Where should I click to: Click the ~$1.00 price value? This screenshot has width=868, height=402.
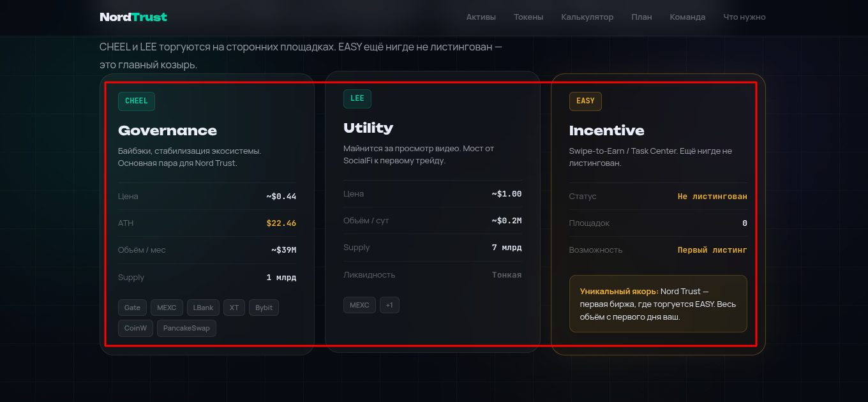(x=507, y=194)
